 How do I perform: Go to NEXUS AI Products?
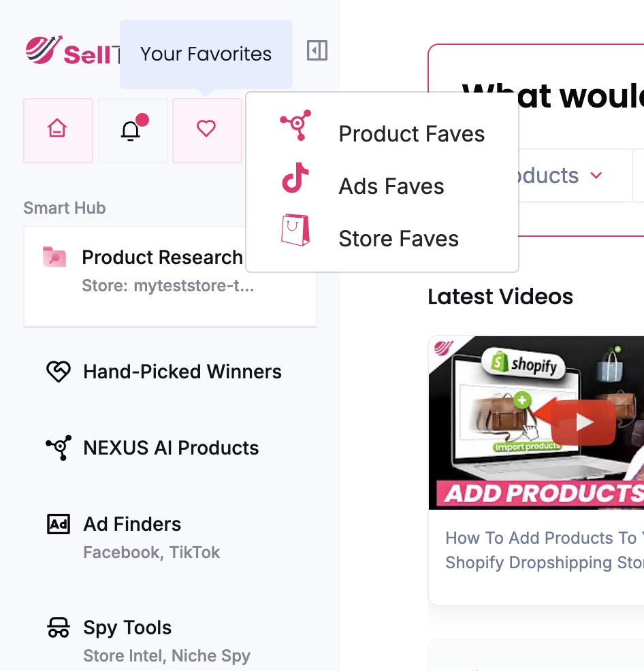[170, 448]
